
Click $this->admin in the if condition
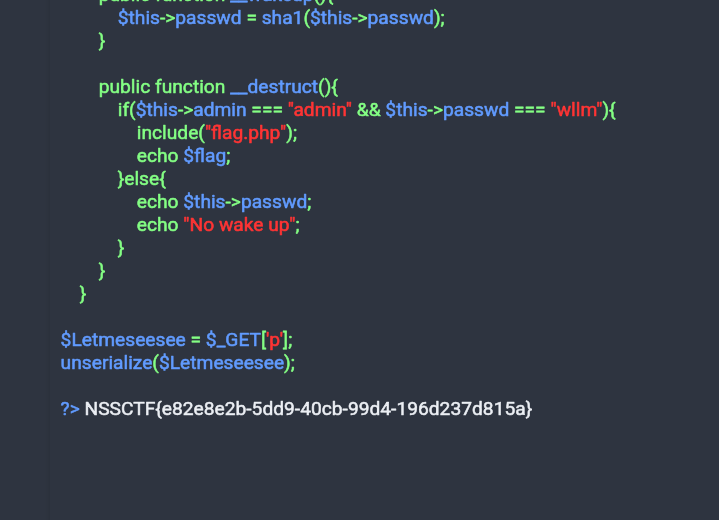pos(191,110)
